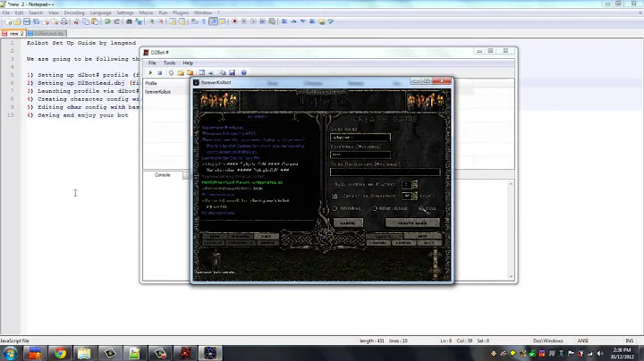Screen dimensions: 644x361
Task: Click the blue floppy save icon in D2Bot toolbar
Action: coord(232,72)
